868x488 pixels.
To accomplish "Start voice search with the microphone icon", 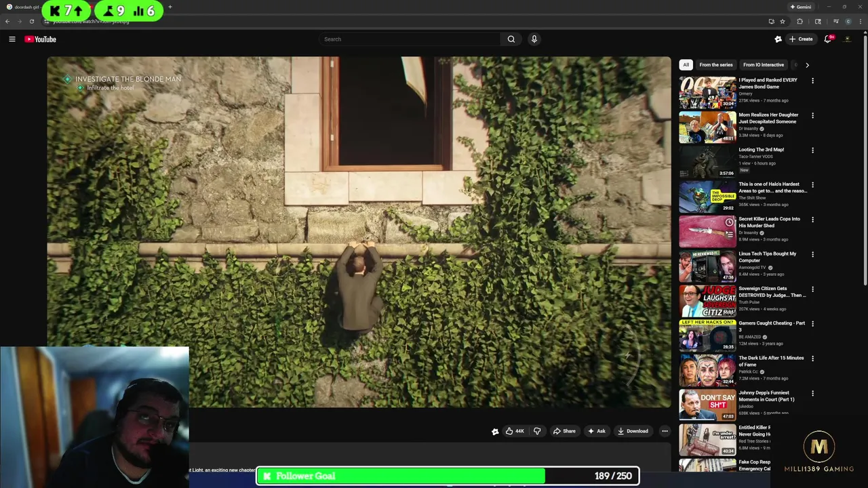I will [534, 39].
